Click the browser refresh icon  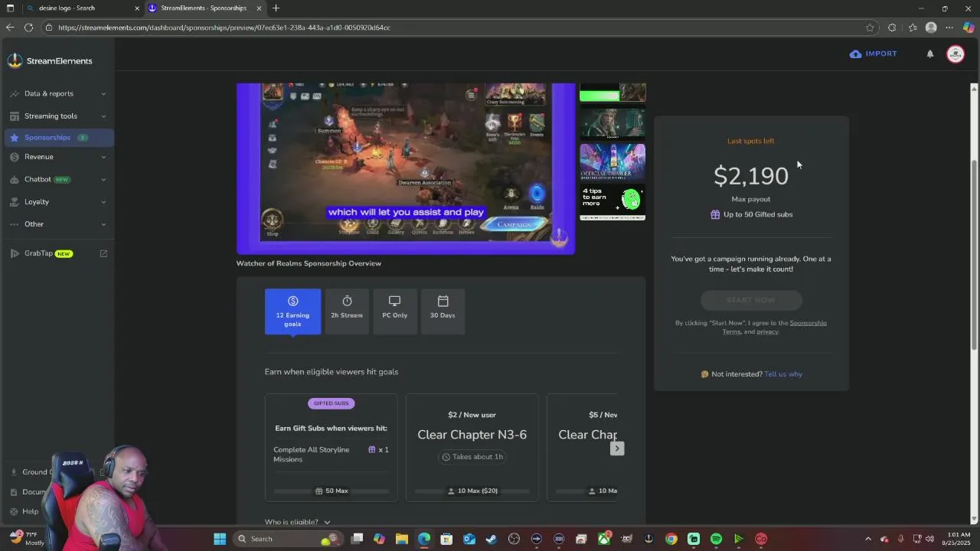[28, 28]
